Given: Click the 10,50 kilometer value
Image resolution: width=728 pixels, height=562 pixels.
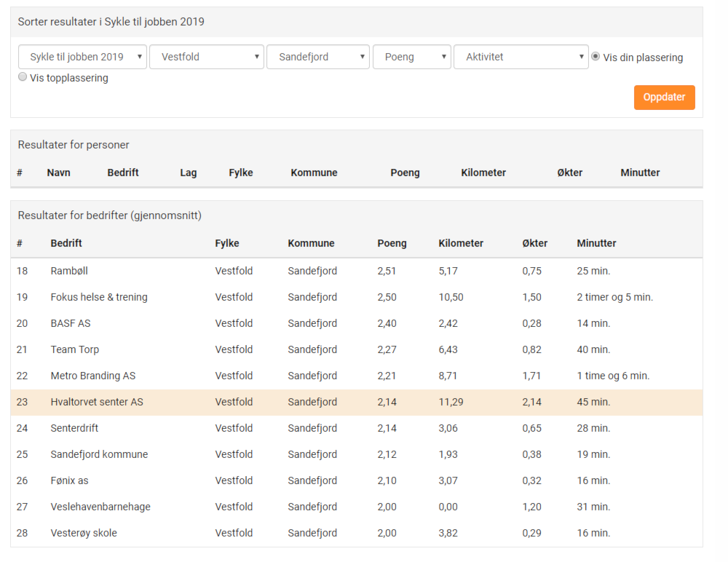Looking at the screenshot, I should [x=451, y=297].
